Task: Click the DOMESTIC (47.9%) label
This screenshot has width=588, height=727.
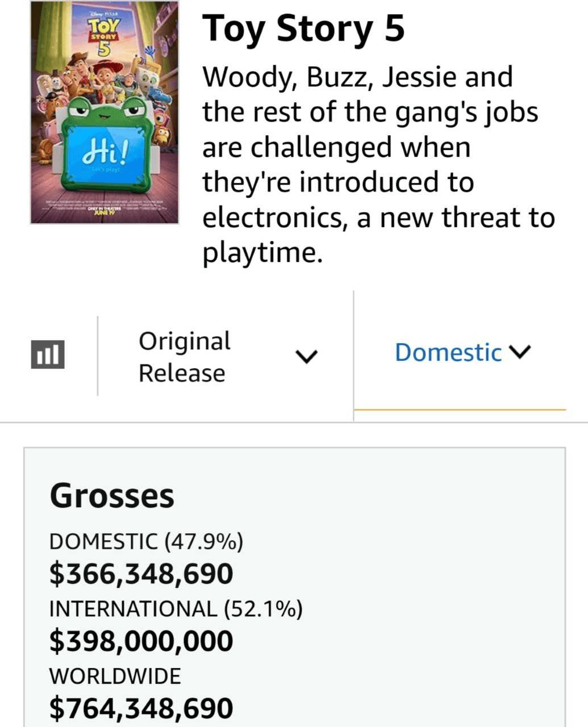Action: [x=147, y=541]
